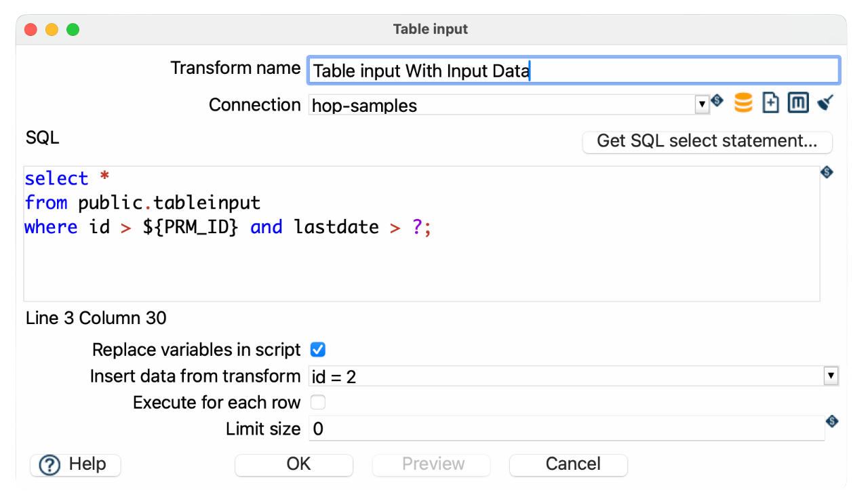This screenshot has height=501, width=868.
Task: Click the green full-screen window button
Action: click(x=73, y=29)
